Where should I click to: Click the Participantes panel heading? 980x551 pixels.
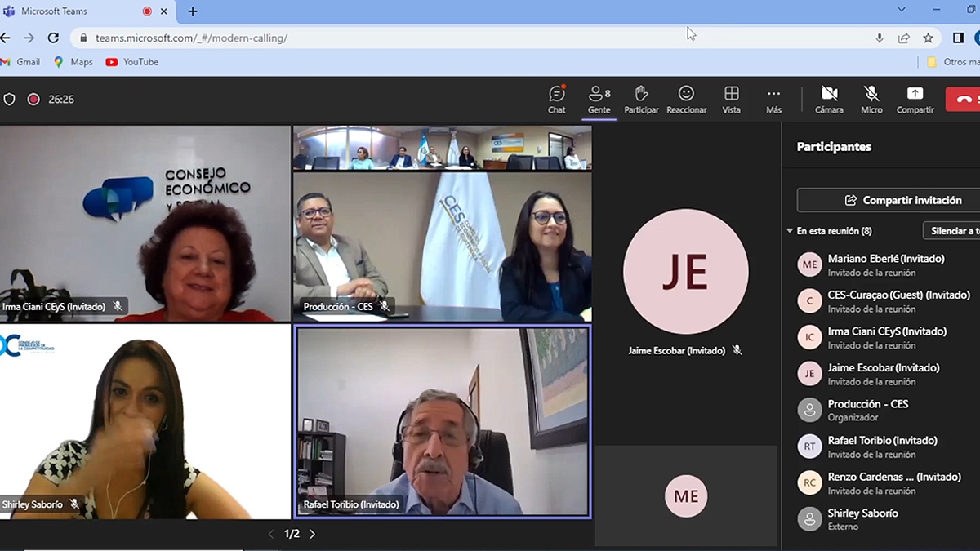(834, 147)
